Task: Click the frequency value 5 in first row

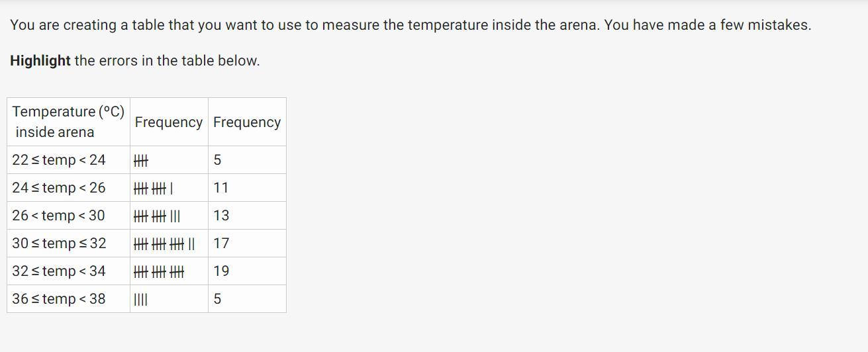Action: (x=218, y=160)
